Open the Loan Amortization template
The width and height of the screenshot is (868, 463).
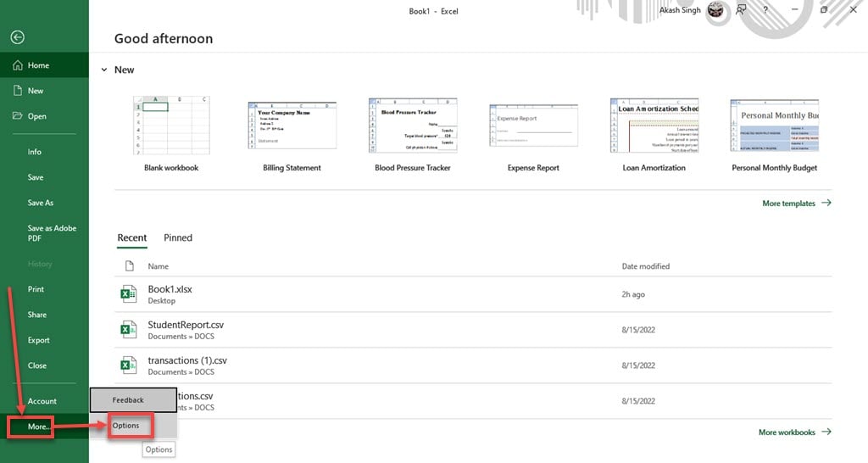pyautogui.click(x=654, y=133)
